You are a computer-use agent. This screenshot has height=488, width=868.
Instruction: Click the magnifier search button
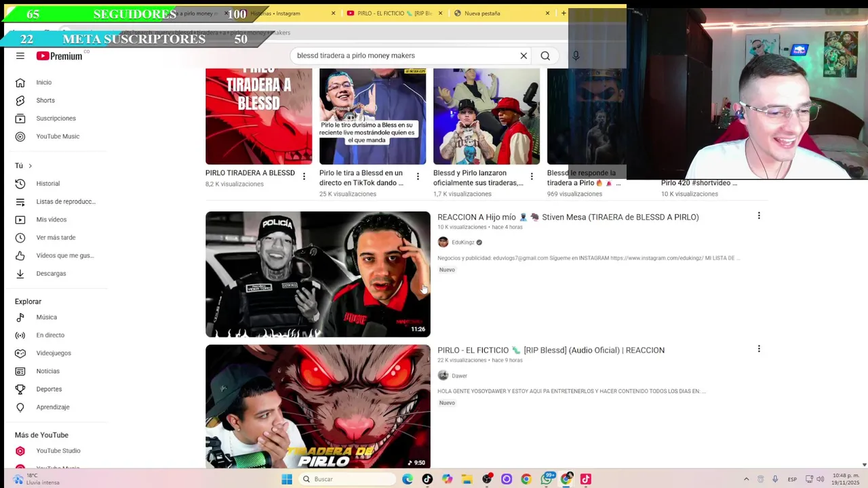(545, 56)
